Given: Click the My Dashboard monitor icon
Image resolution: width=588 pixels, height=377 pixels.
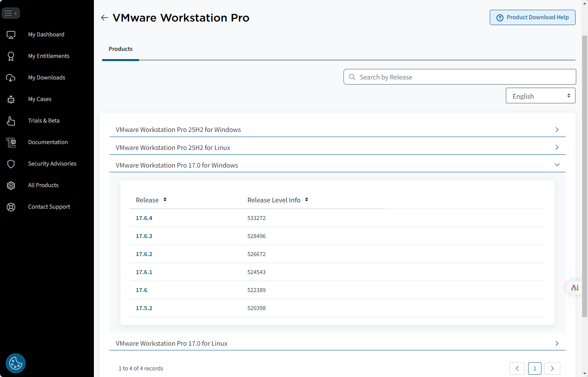Looking at the screenshot, I should (11, 35).
